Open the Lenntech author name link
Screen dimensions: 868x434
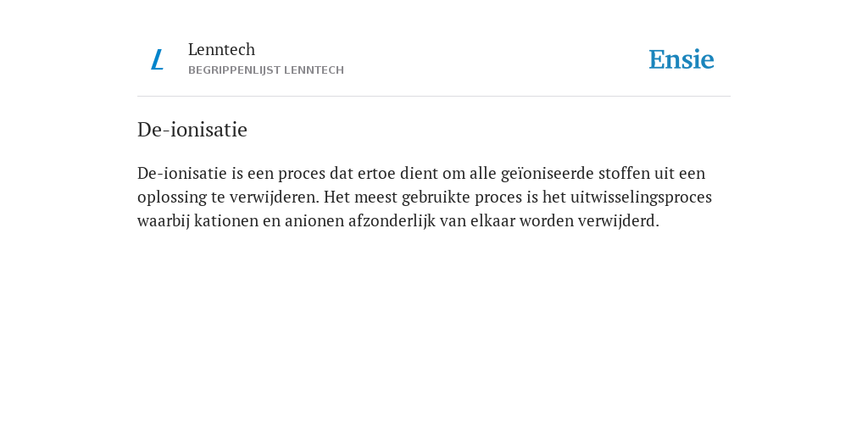tap(221, 50)
